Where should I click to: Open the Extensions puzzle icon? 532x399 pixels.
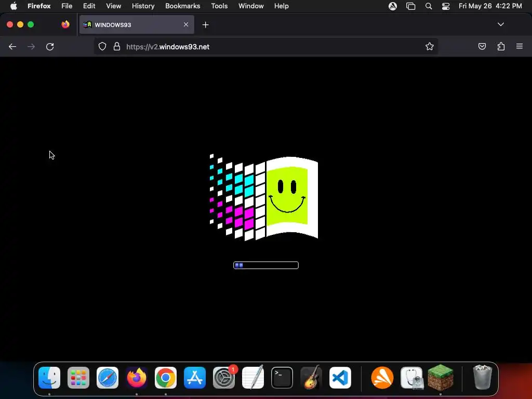pos(501,46)
